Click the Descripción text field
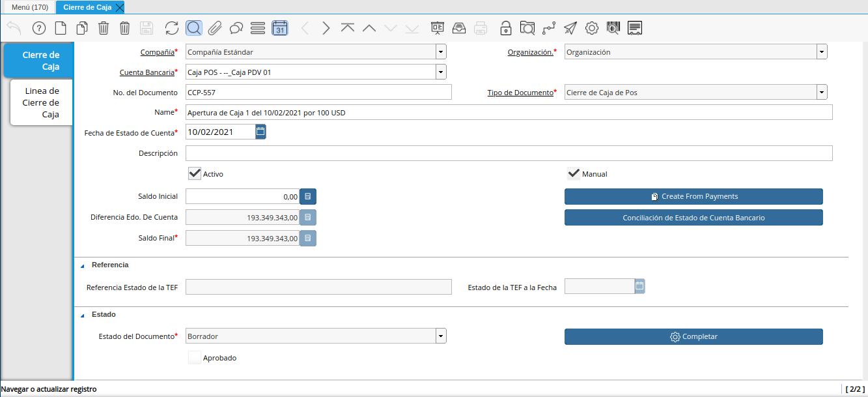 (x=509, y=153)
